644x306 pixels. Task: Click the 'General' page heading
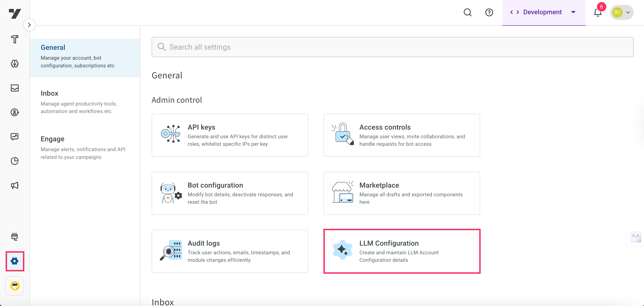tap(167, 75)
